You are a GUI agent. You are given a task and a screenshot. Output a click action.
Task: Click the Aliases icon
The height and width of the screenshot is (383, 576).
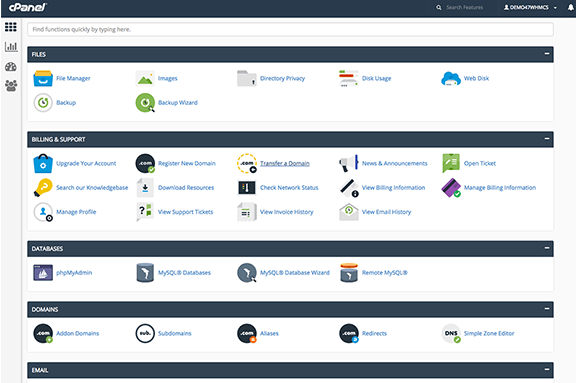point(247,333)
